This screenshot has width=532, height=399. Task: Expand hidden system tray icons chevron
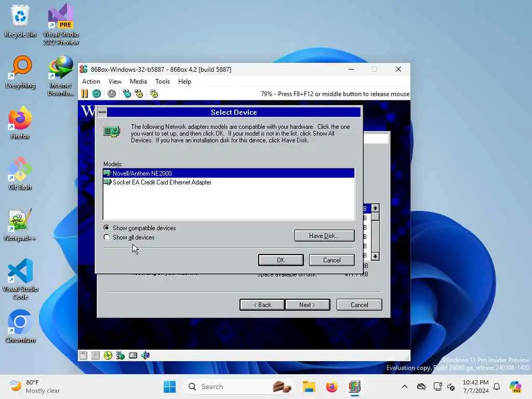[x=404, y=387]
